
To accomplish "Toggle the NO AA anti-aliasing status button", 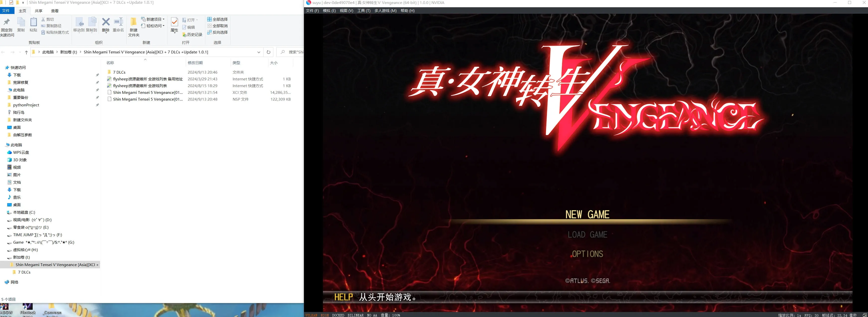I will [372, 315].
